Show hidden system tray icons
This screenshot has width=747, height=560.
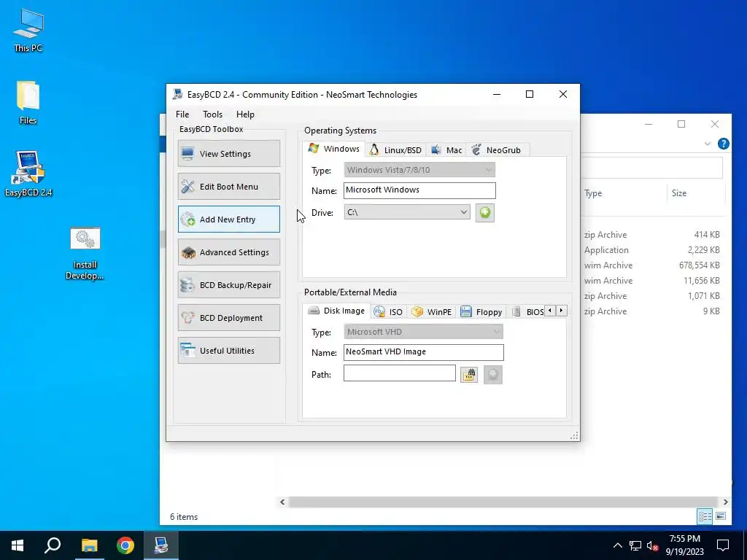click(617, 545)
